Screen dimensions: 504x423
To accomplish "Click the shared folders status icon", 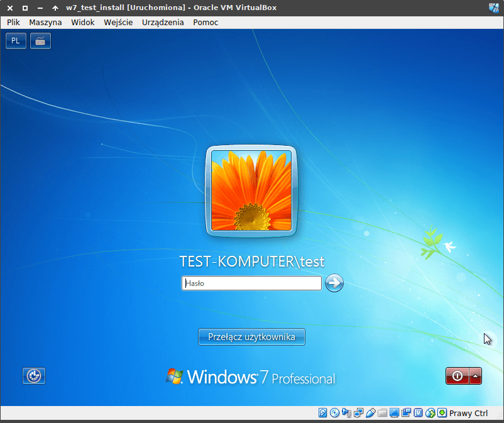I will [382, 413].
